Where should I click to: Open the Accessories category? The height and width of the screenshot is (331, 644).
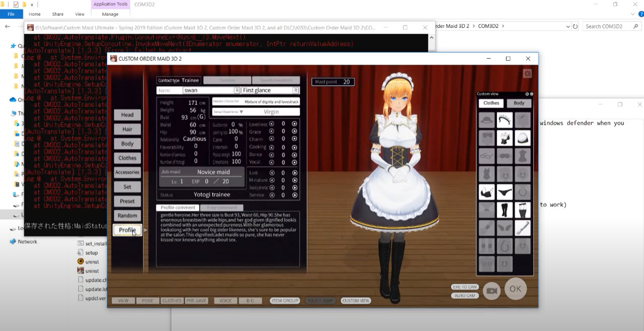[x=127, y=172]
